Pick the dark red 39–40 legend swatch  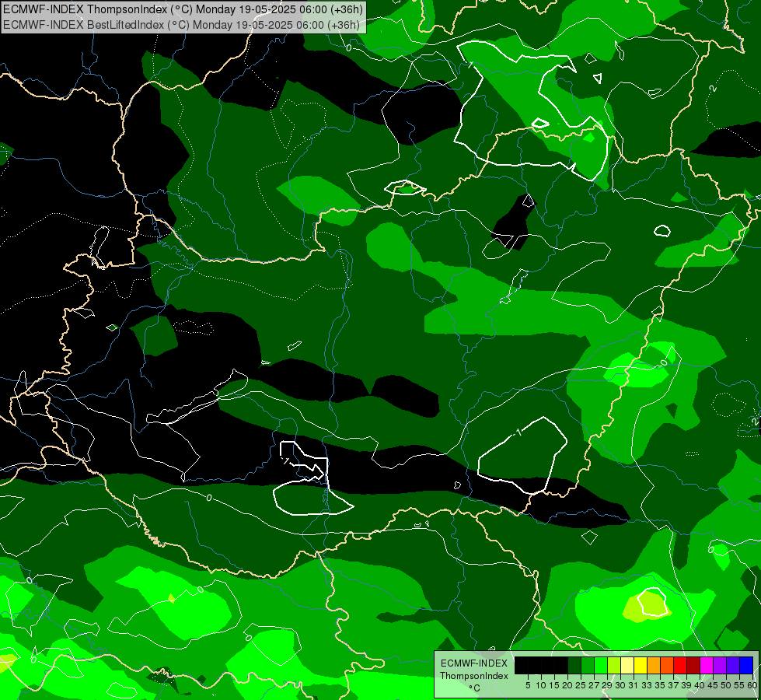tap(693, 665)
